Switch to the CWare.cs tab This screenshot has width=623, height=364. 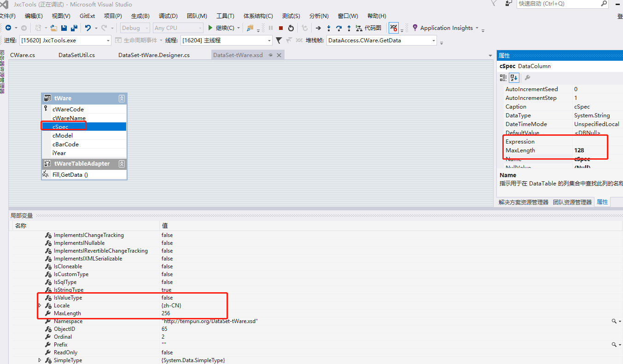23,55
